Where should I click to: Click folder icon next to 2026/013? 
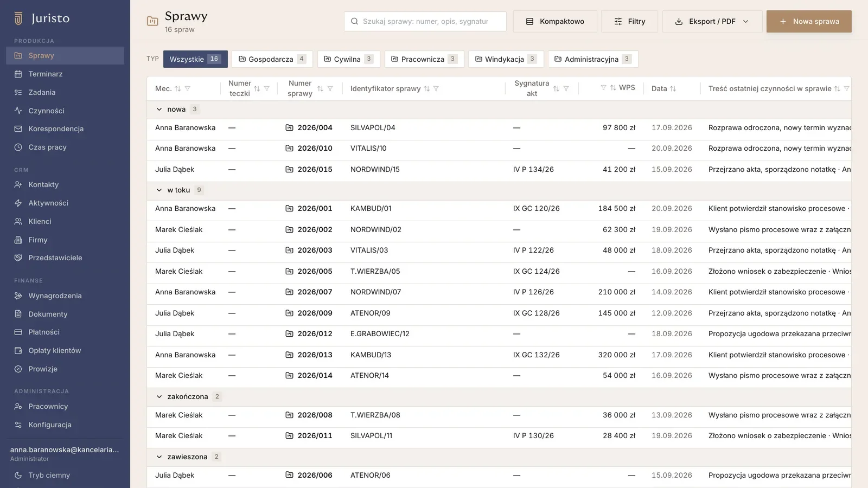coord(290,355)
